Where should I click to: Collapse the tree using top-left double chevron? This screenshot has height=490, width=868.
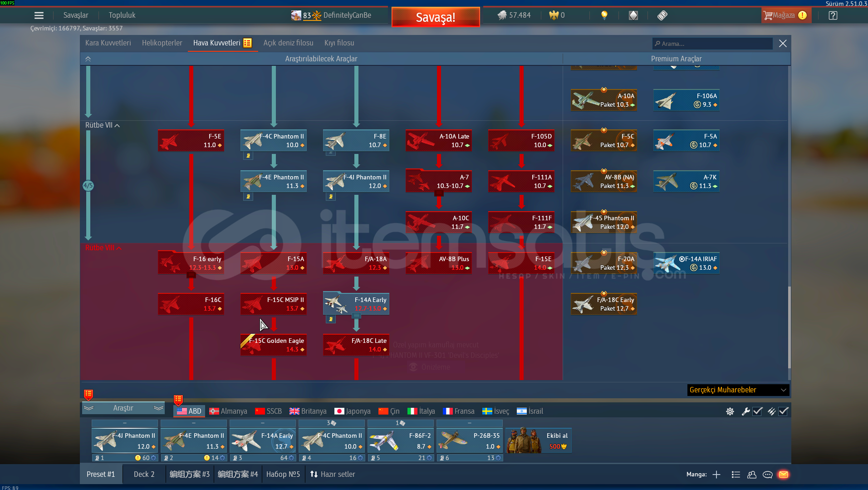(x=88, y=59)
